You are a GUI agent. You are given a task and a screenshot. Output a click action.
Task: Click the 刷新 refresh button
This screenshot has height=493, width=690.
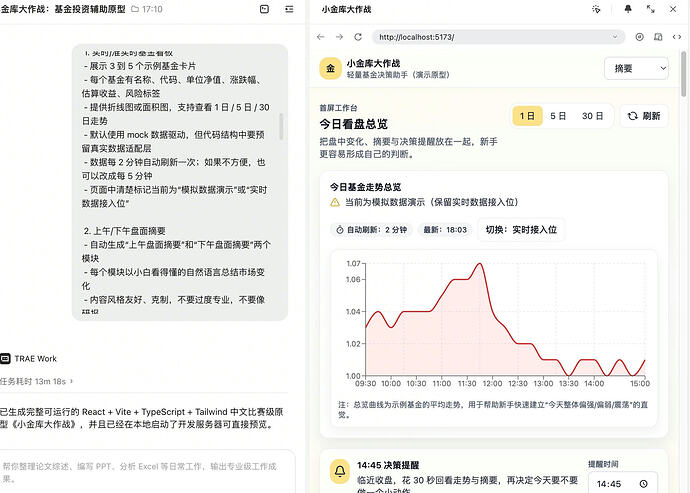pos(644,116)
